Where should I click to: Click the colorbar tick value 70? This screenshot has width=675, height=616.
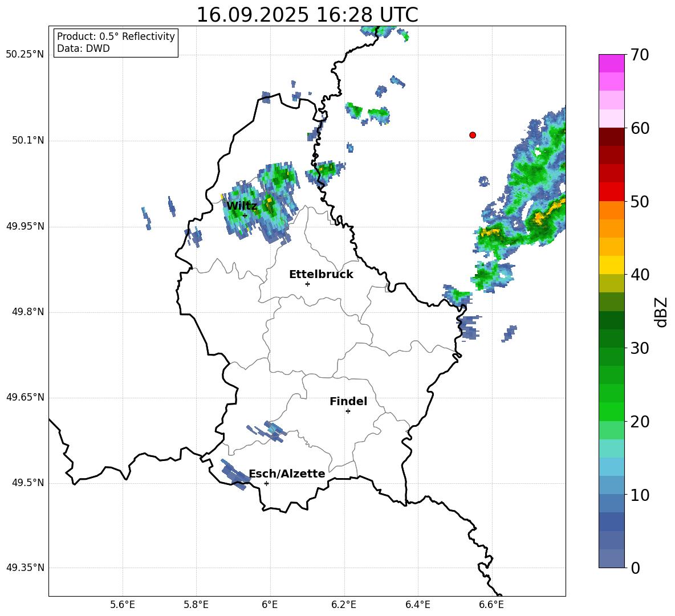coord(640,55)
